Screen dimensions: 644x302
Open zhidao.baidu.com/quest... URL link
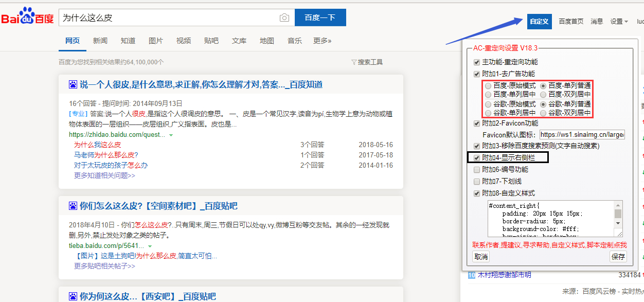pyautogui.click(x=117, y=134)
